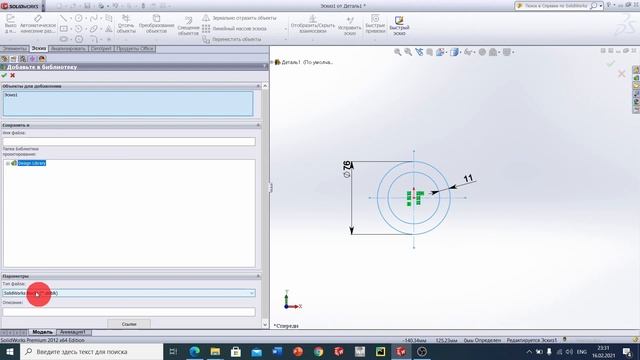
Task: Open File Explorer from the taskbar
Action: (215, 351)
